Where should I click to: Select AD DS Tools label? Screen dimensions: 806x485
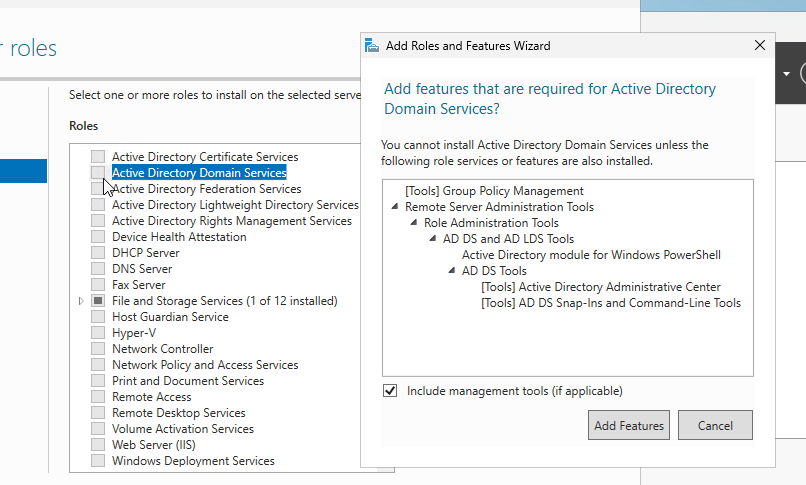[x=494, y=271]
